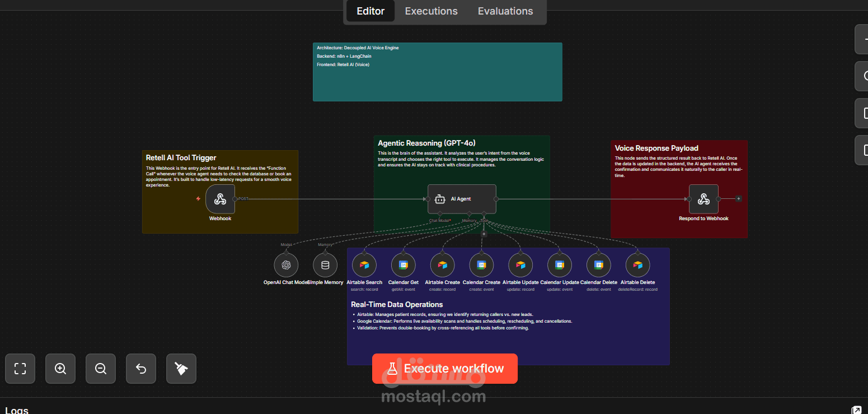Screen dimensions: 868x414
Task: Click the 'deleteRecord: record' subtitle
Action: pyautogui.click(x=638, y=290)
